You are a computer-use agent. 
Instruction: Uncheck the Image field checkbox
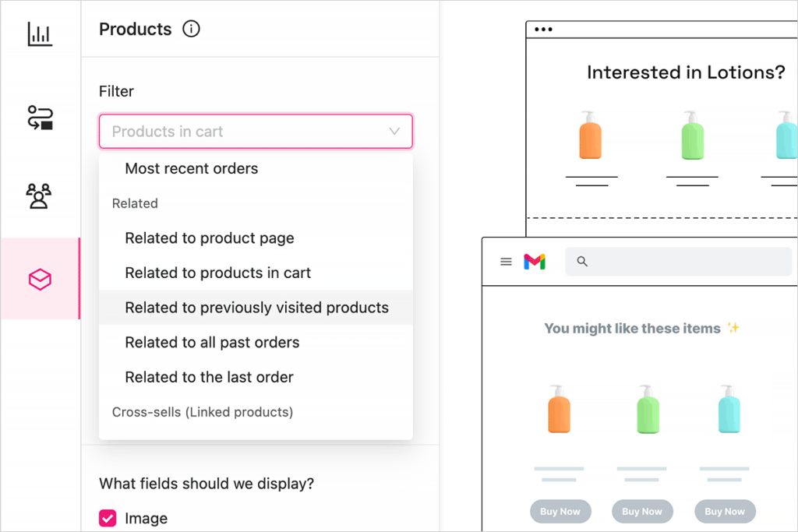(x=108, y=518)
